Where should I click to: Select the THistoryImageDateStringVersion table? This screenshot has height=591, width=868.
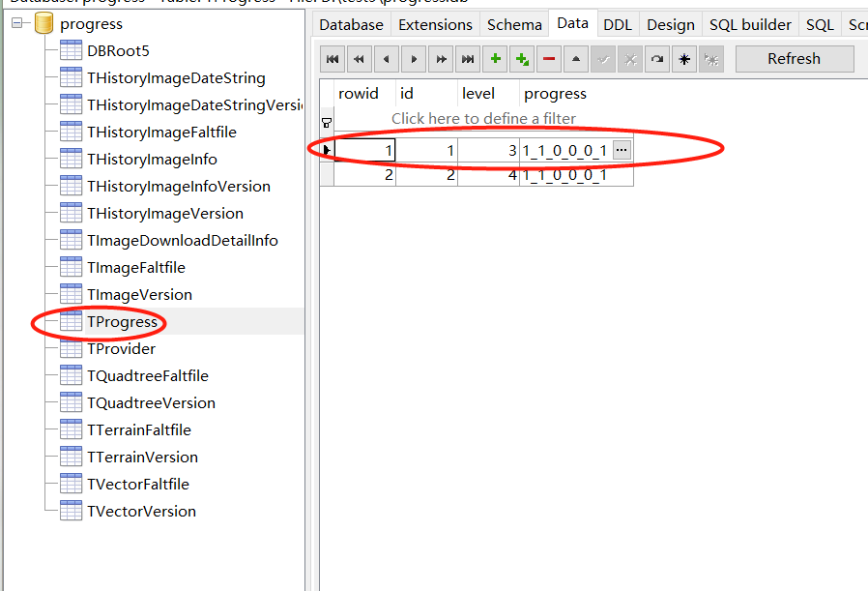pos(194,105)
